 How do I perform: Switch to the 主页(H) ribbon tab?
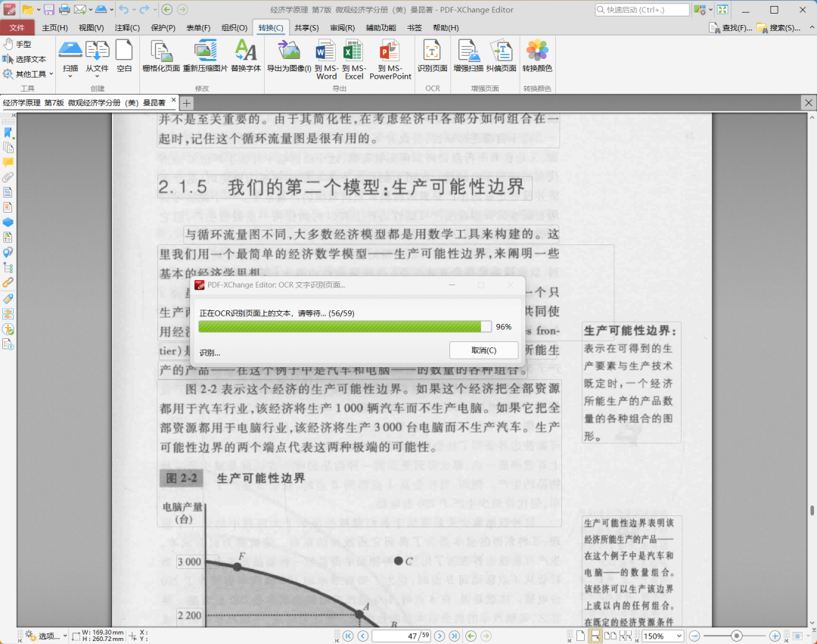pos(54,28)
